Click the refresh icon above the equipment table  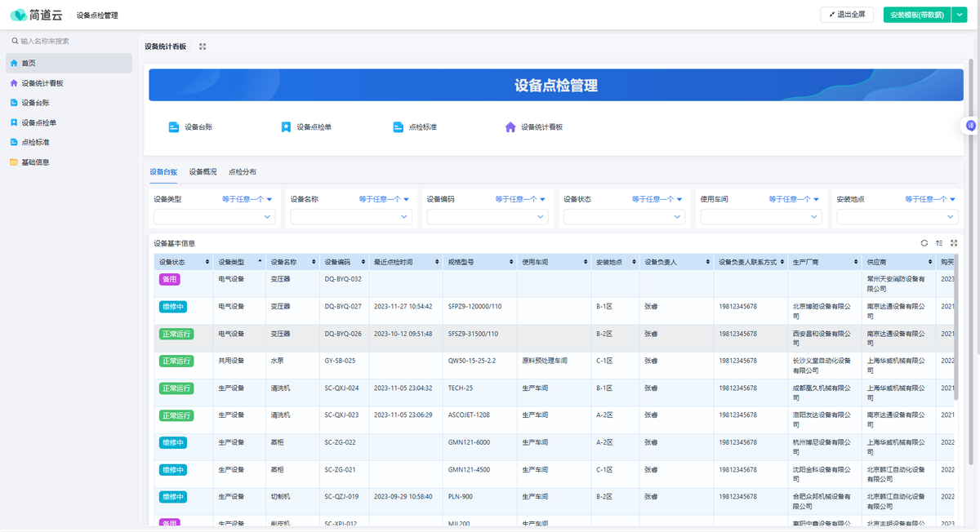(924, 243)
